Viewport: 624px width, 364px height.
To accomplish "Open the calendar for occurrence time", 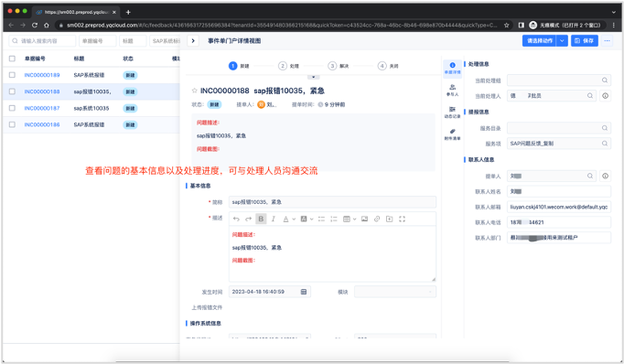I will [x=304, y=292].
